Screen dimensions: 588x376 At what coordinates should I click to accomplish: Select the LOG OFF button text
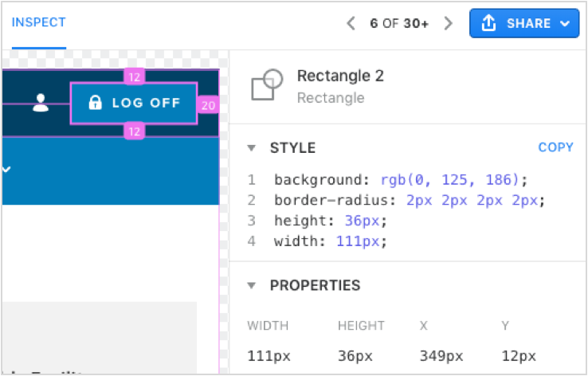click(146, 103)
